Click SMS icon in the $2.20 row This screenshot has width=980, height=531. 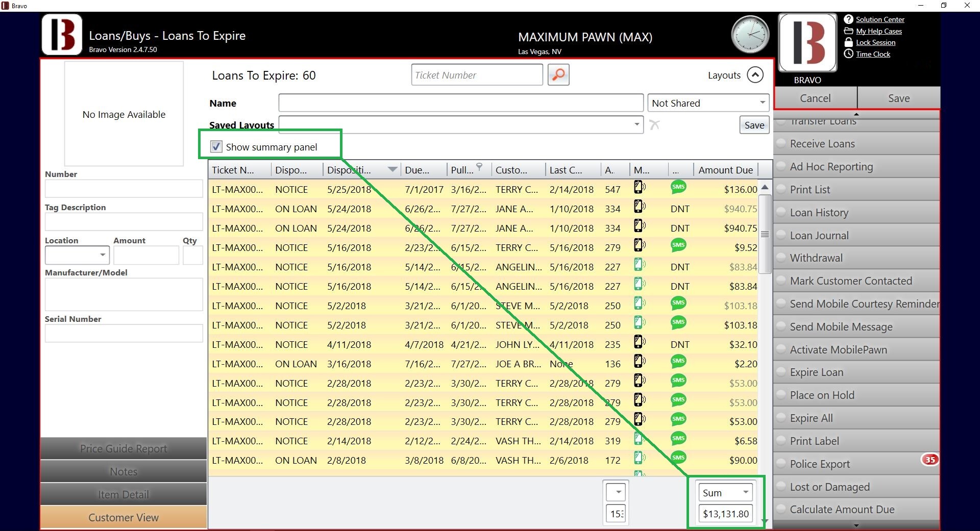coord(678,361)
